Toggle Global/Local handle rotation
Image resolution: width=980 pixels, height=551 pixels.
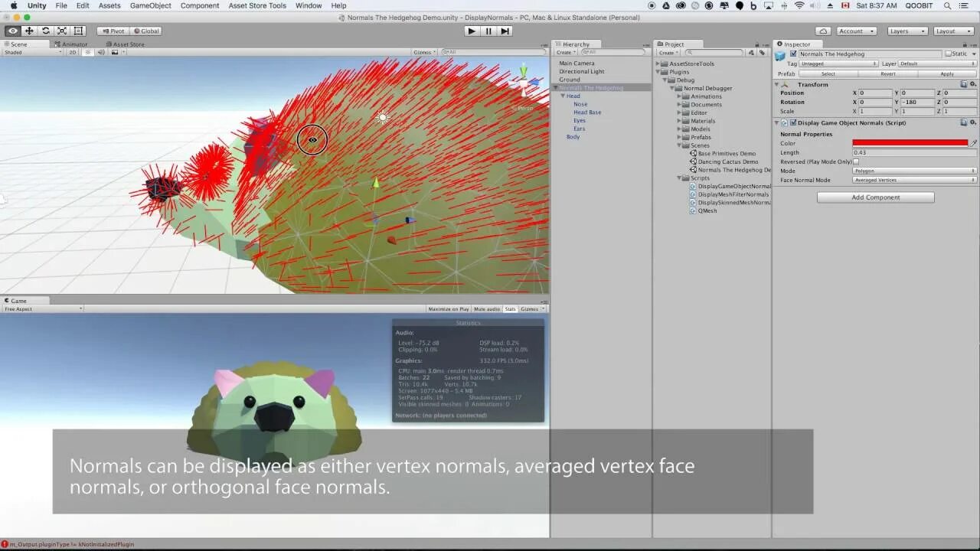tap(145, 31)
